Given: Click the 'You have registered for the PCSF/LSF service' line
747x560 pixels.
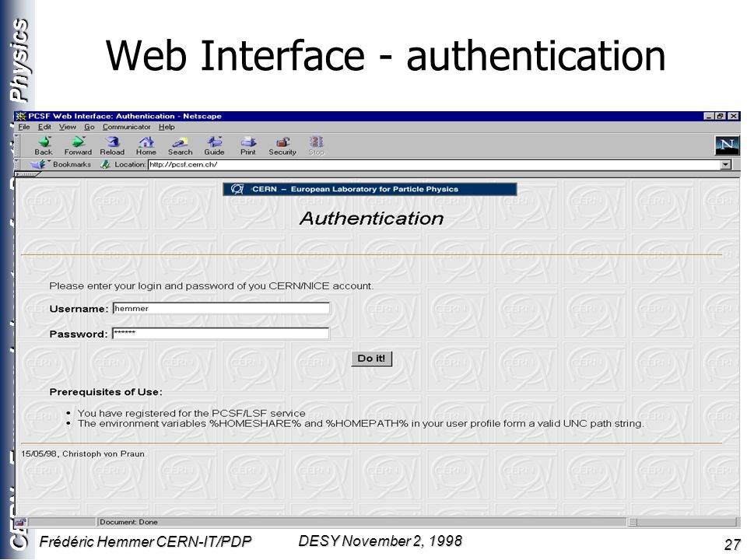Looking at the screenshot, I should tap(191, 413).
